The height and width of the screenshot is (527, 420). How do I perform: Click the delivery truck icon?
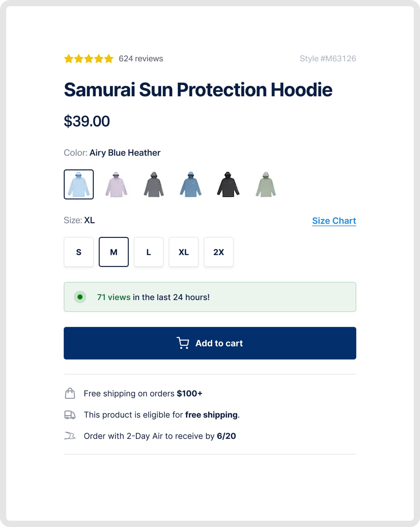click(x=70, y=415)
